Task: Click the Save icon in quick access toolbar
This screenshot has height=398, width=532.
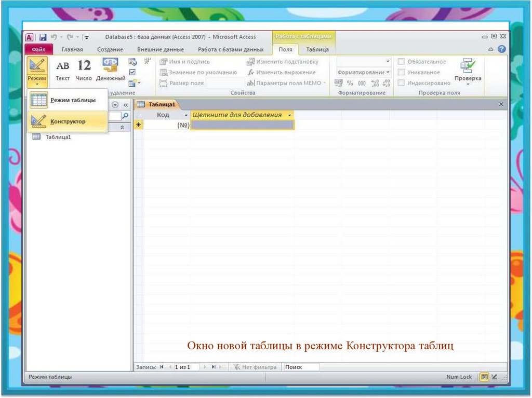Action: click(43, 37)
